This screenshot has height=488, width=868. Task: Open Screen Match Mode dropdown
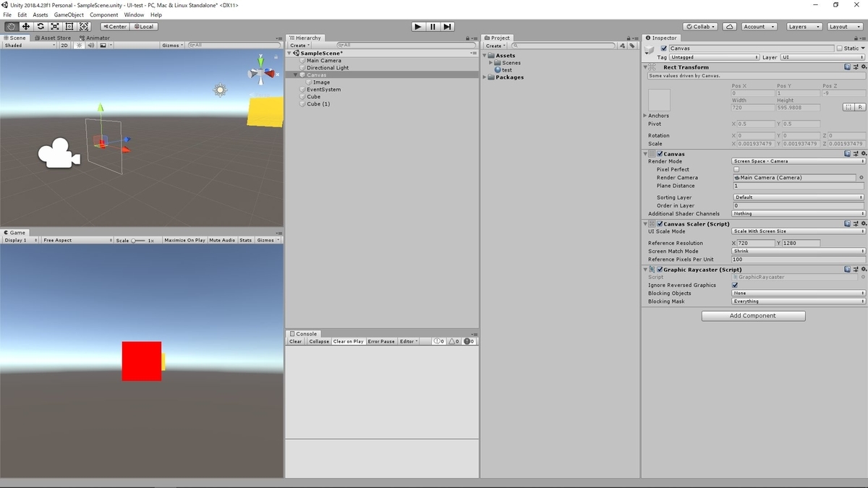click(799, 251)
